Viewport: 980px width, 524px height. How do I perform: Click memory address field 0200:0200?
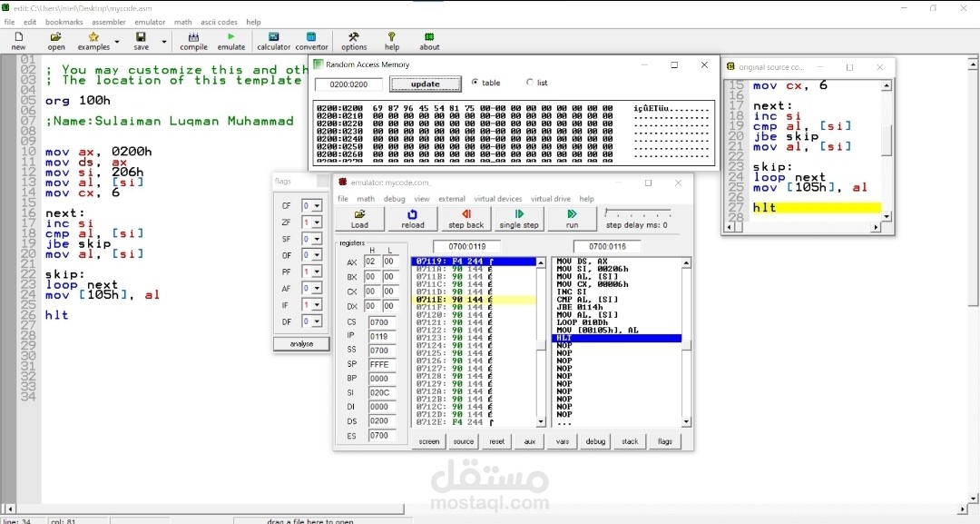coord(349,84)
